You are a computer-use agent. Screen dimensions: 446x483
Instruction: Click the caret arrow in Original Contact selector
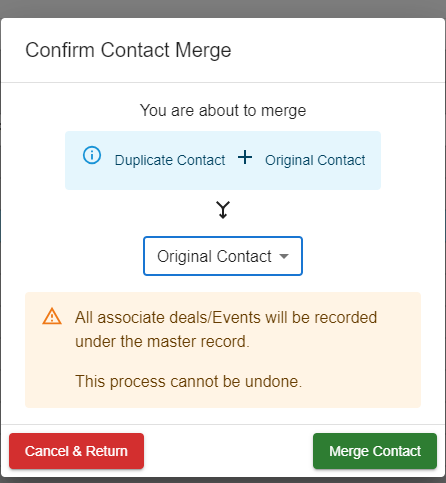coord(284,256)
